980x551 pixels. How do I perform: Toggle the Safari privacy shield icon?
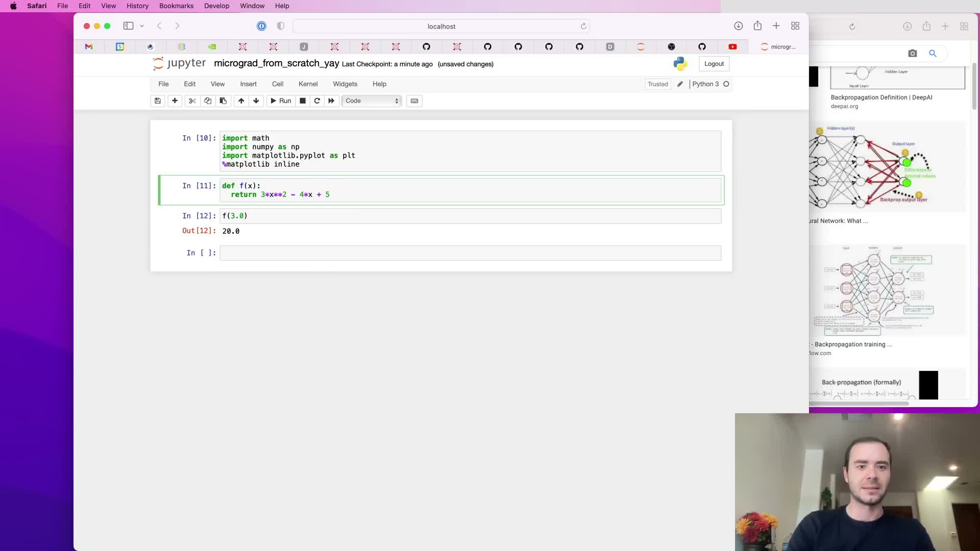281,26
